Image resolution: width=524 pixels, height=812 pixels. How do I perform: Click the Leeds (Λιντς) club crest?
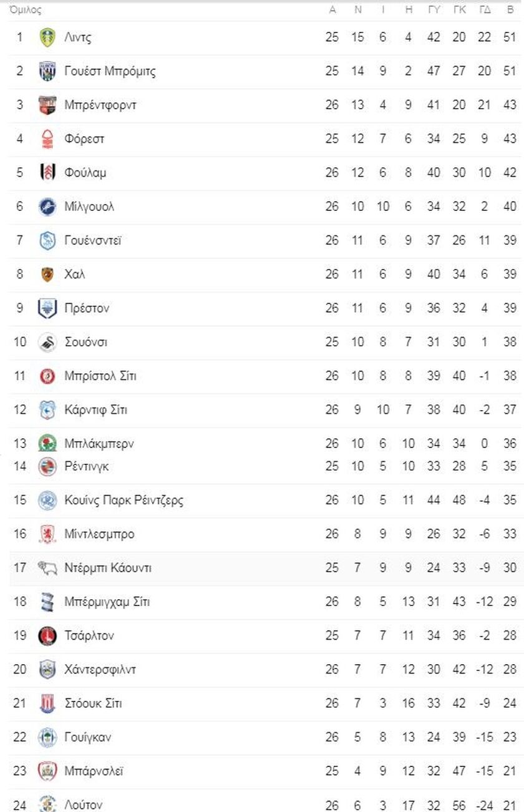(x=47, y=37)
